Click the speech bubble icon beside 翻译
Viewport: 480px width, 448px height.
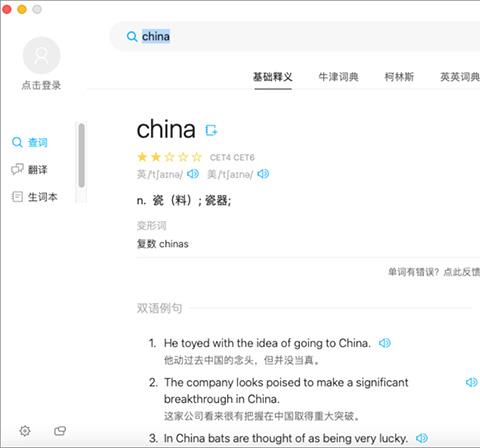coord(17,169)
